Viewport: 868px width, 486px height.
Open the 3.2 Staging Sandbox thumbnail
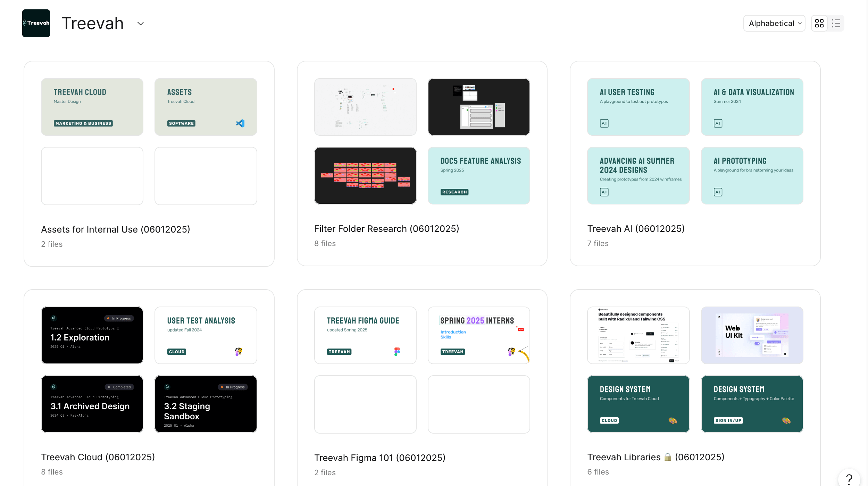[x=206, y=404]
